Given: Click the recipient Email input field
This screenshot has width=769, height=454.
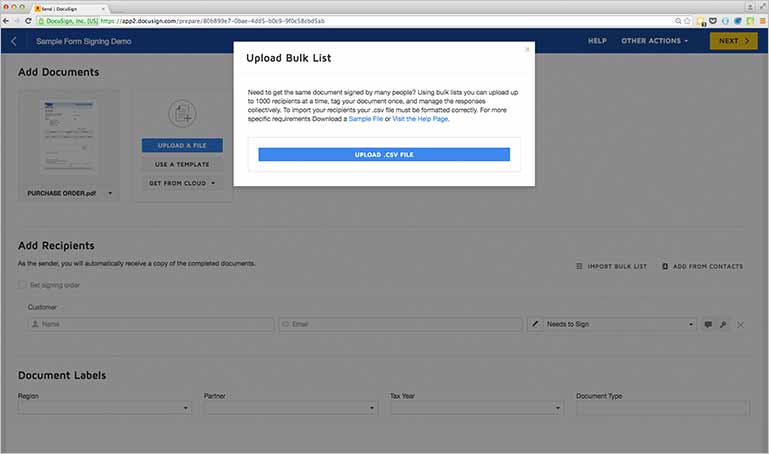Looking at the screenshot, I should coord(400,325).
